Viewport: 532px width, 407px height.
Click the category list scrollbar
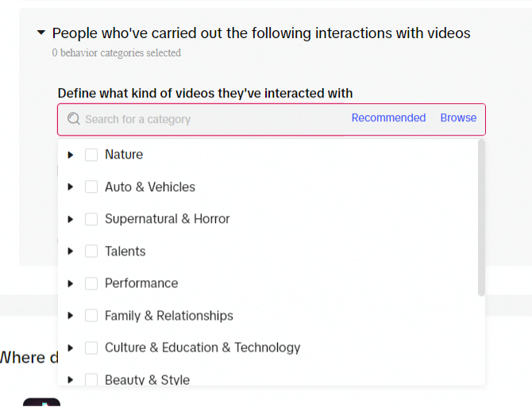point(481,218)
